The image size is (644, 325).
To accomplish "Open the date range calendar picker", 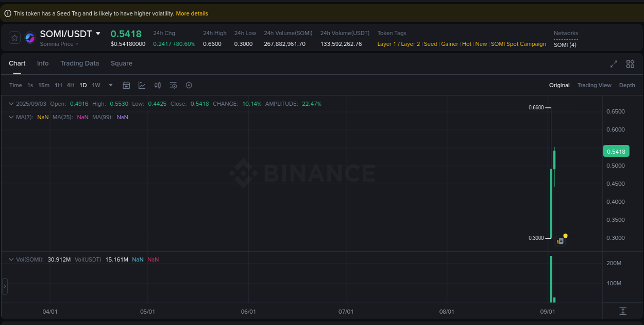I will [126, 85].
